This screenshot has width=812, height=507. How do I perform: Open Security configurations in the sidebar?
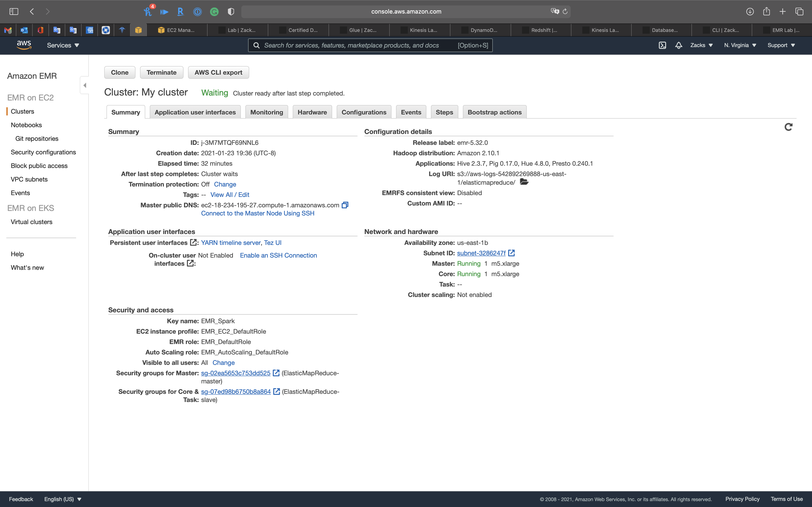click(43, 152)
